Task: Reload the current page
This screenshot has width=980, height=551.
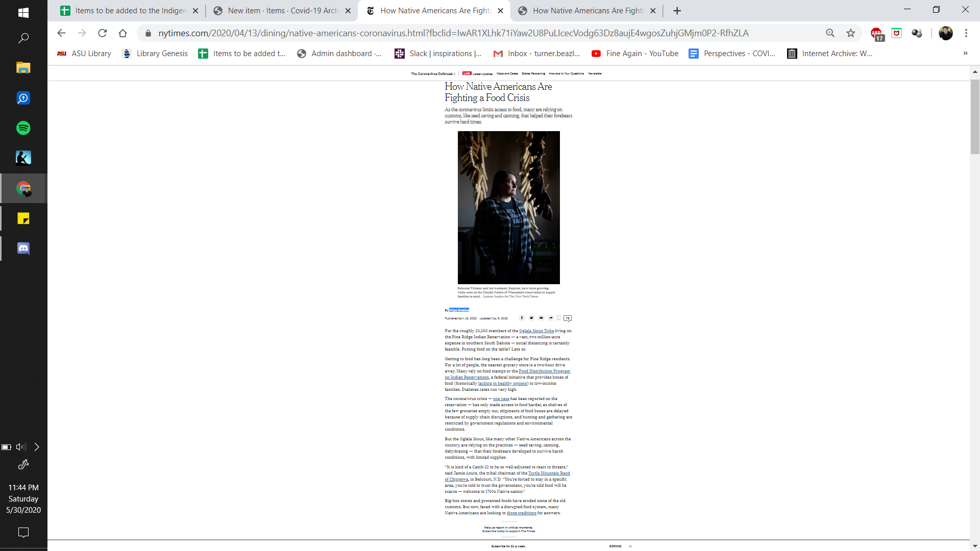Action: click(103, 33)
